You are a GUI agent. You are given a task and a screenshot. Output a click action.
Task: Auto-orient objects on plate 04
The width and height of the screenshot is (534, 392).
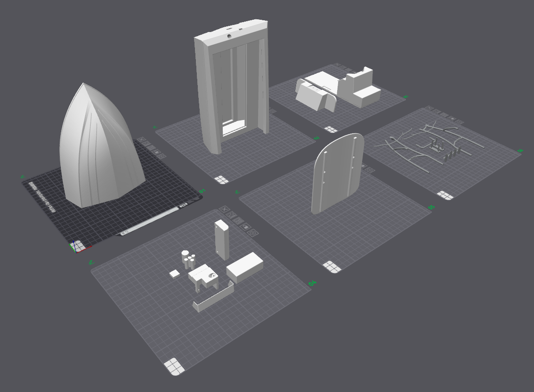(x=231, y=215)
